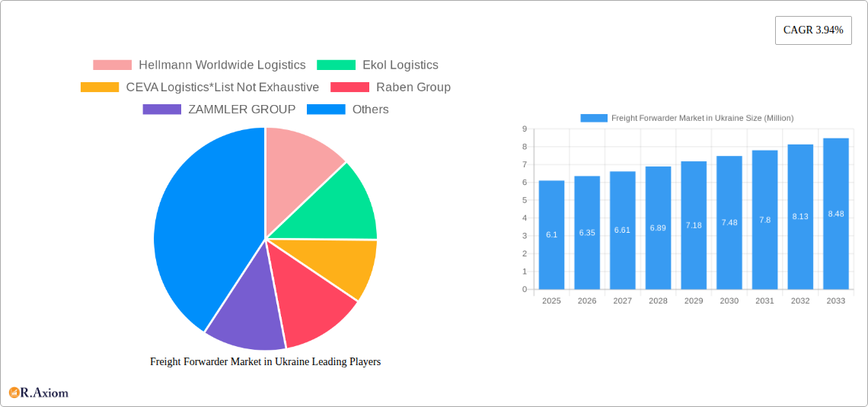Click the y-axis value 0

tap(525, 289)
